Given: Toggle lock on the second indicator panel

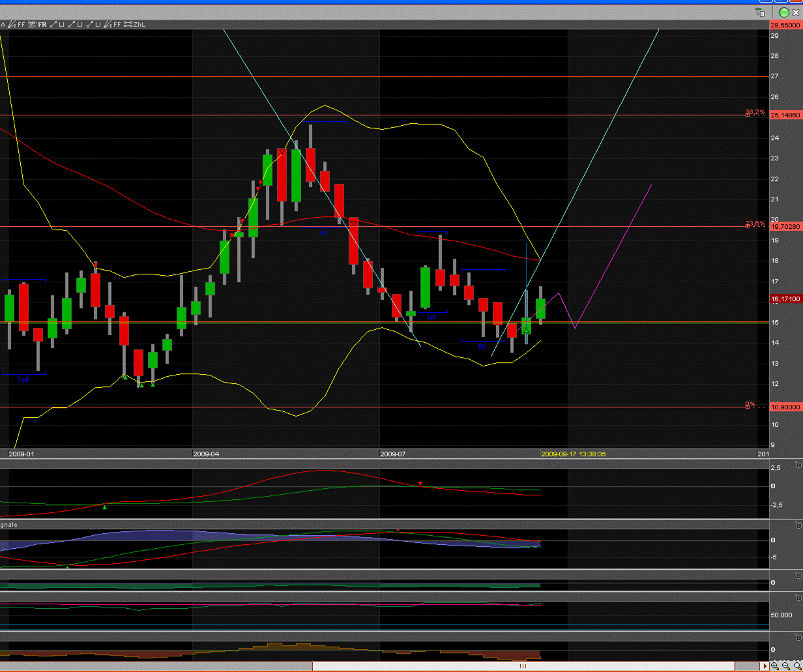Looking at the screenshot, I should coord(798,525).
